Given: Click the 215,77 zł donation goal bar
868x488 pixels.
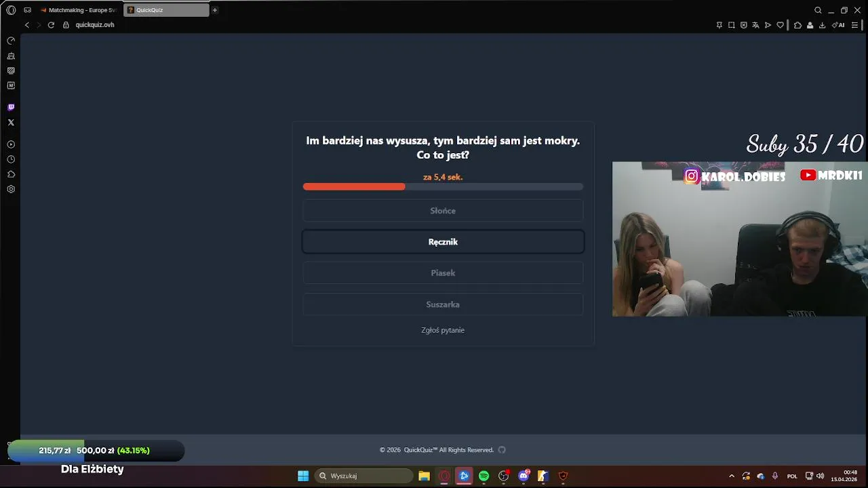Looking at the screenshot, I should pyautogui.click(x=96, y=451).
